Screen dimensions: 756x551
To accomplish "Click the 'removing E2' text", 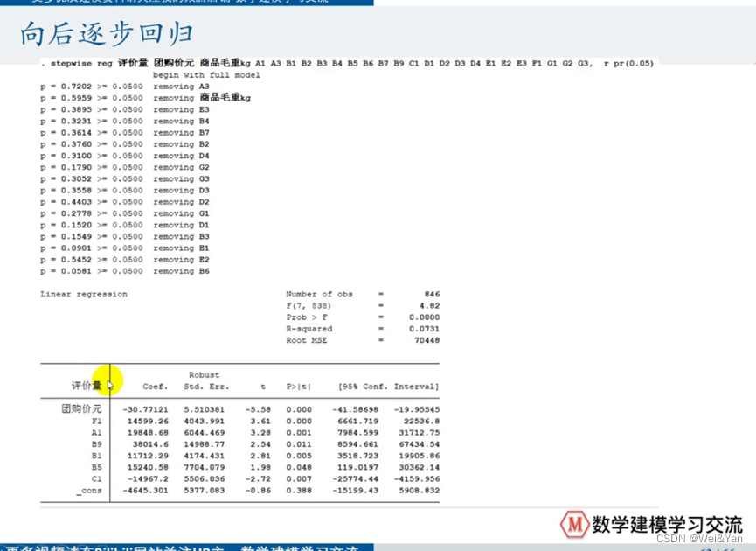I will coord(181,260).
